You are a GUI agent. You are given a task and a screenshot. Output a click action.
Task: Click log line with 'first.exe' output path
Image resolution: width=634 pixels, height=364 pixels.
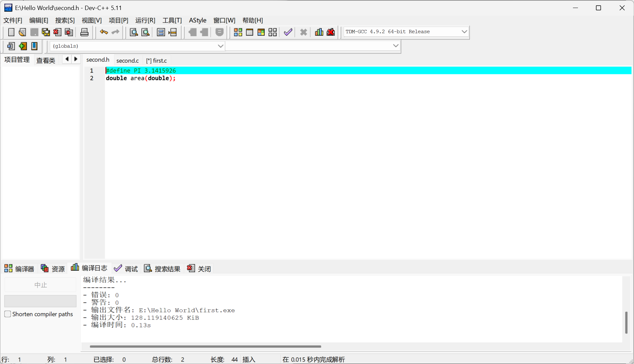point(159,310)
